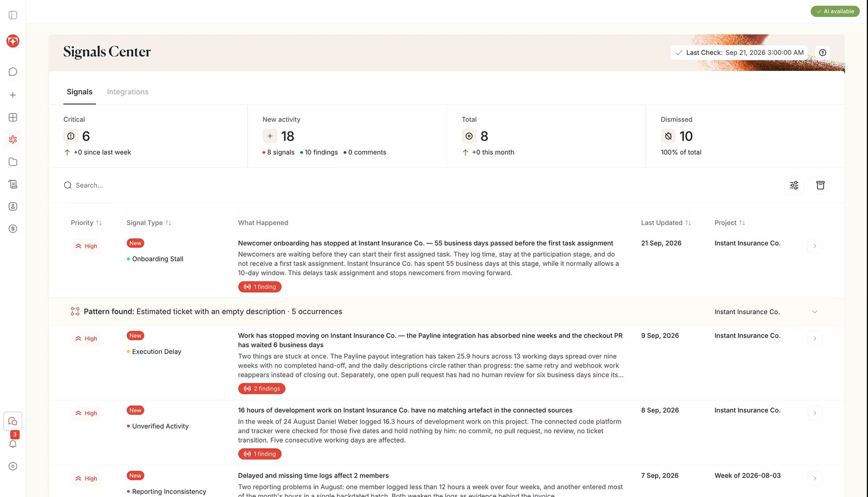Click the pattern found icon
This screenshot has height=497, width=868.
tap(75, 312)
